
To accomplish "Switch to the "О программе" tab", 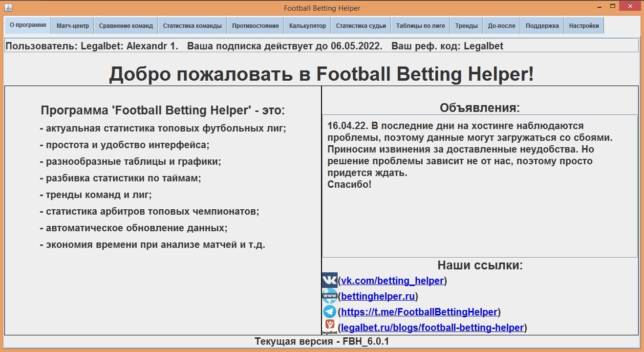I will [28, 25].
